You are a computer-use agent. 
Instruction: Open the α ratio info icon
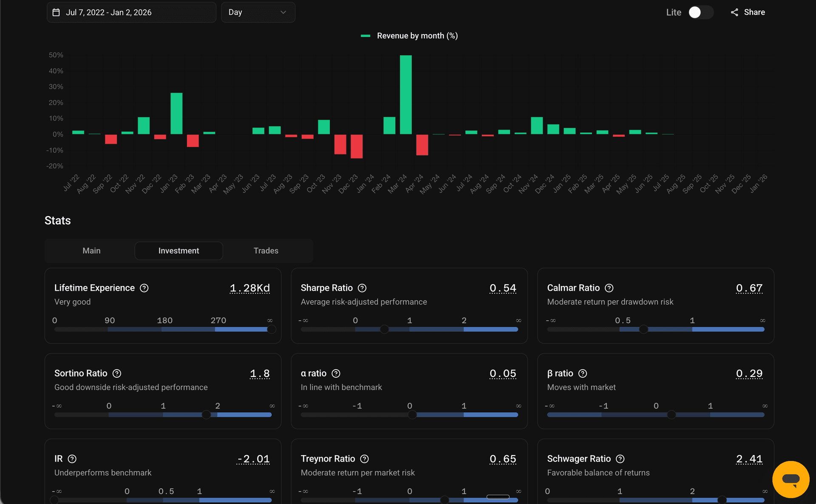(335, 373)
